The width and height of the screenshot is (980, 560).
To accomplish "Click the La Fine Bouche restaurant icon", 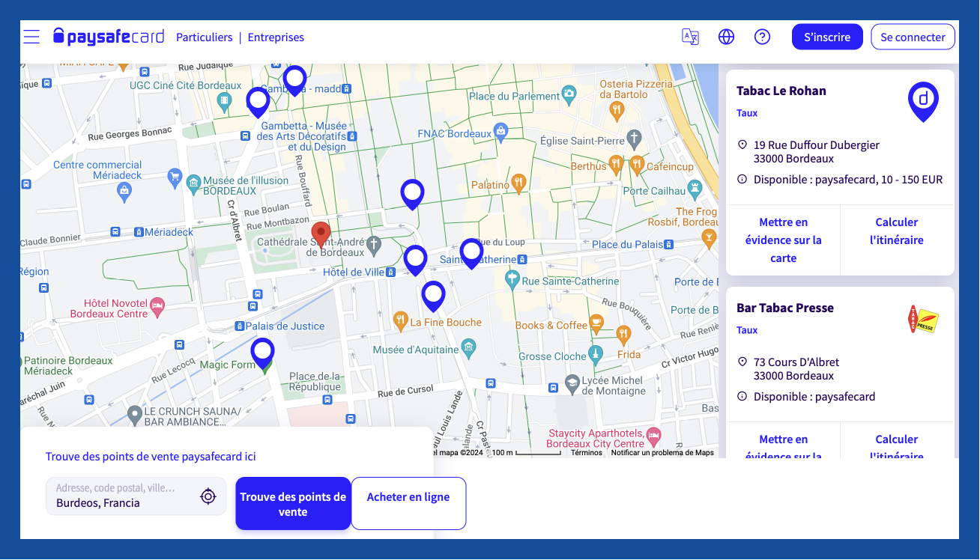I will [401, 320].
